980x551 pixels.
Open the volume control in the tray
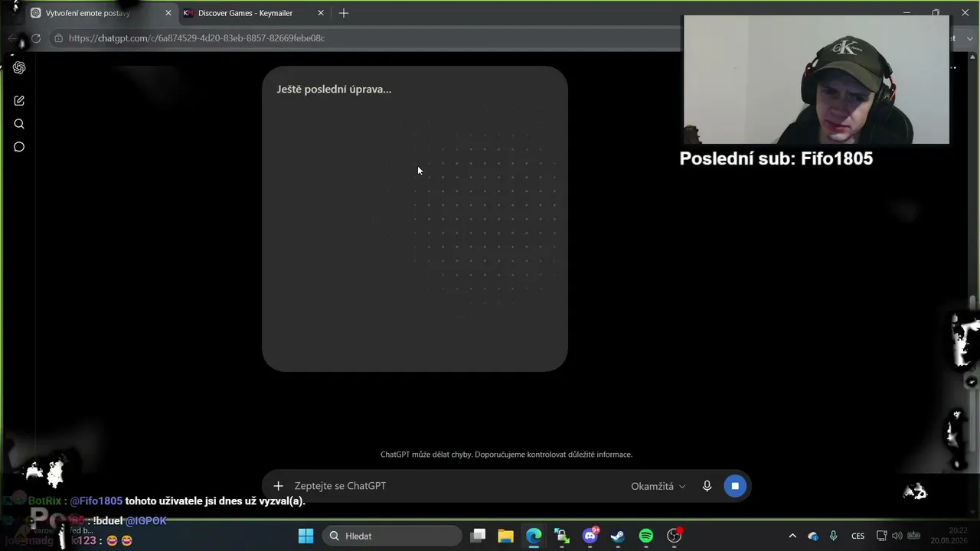(897, 536)
